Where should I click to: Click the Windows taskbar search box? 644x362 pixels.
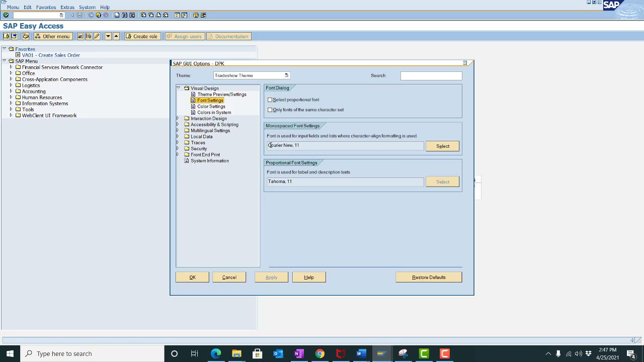coord(93,353)
